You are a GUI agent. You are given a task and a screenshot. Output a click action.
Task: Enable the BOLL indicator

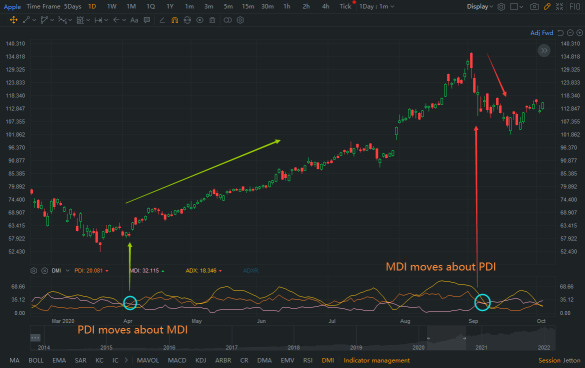[x=36, y=360]
